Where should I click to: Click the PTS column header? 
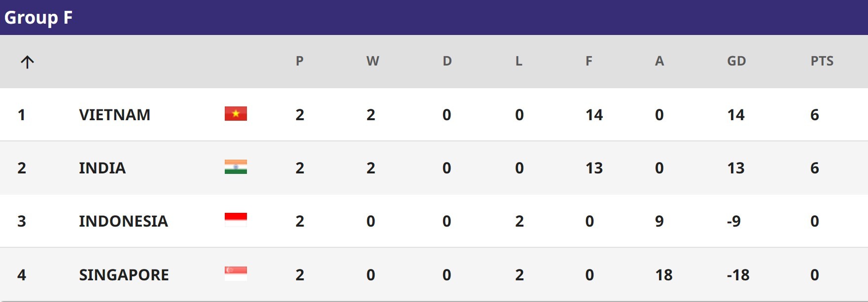click(x=822, y=61)
